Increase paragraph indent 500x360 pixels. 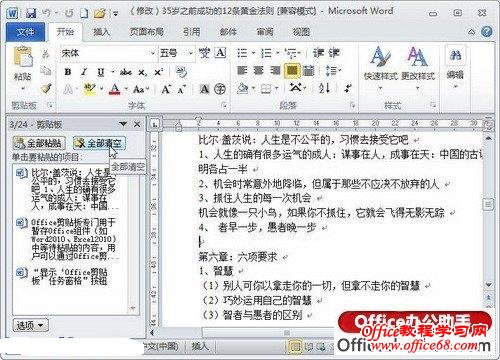click(x=334, y=53)
